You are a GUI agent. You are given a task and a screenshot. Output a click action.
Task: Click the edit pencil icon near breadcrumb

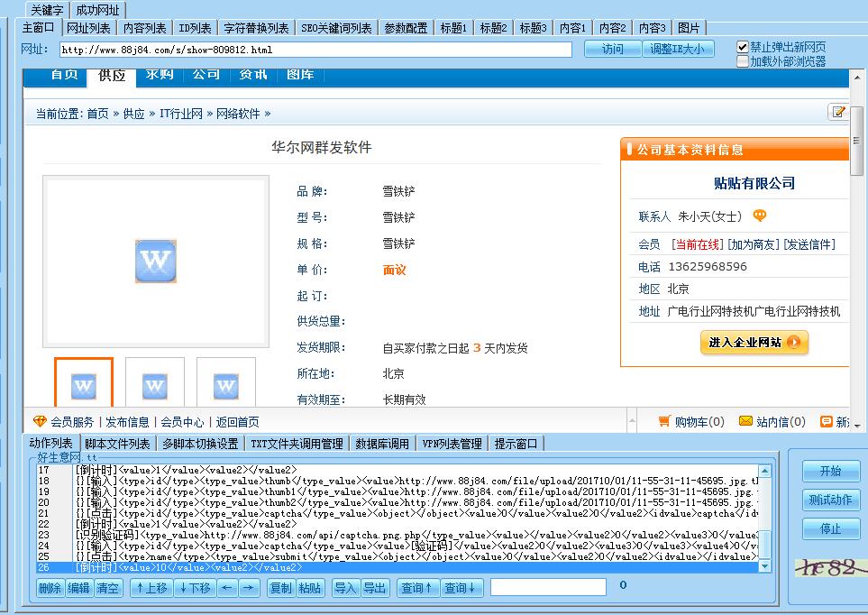pos(838,111)
